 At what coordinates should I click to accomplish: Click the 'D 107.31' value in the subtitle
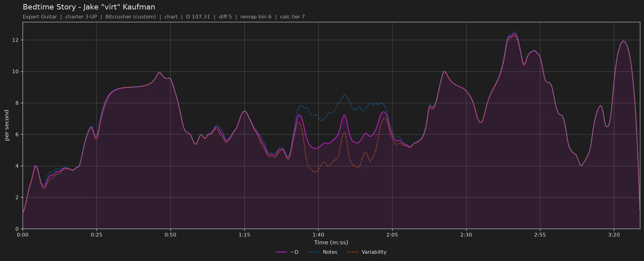[x=198, y=17]
